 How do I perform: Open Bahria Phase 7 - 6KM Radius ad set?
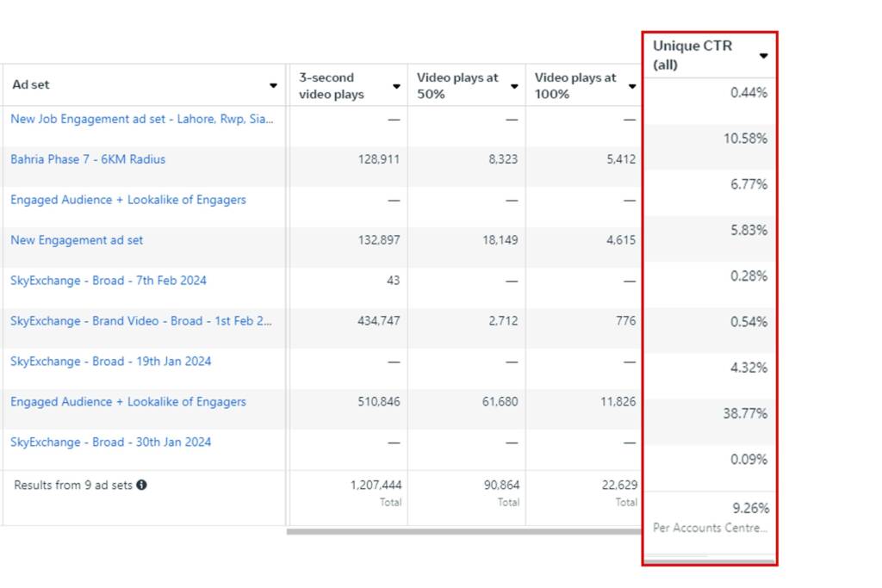click(x=88, y=159)
